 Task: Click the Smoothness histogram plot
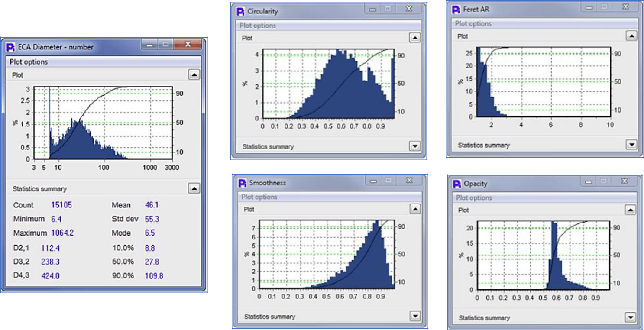pos(327,255)
